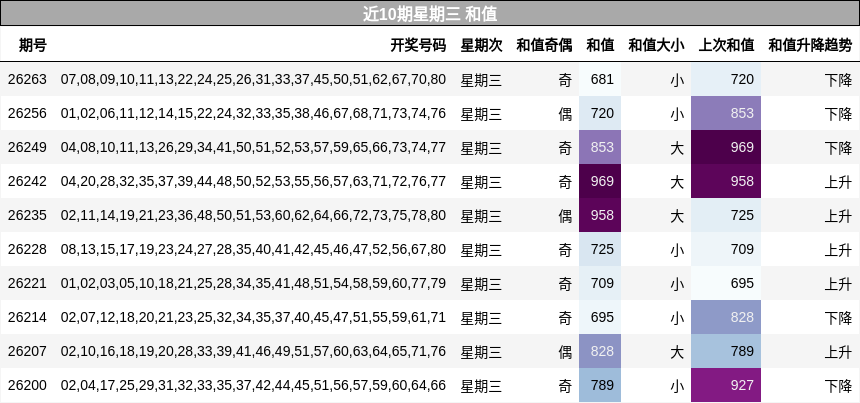Select 和值 cell 853 in row 26249
860x403 pixels.
click(600, 147)
